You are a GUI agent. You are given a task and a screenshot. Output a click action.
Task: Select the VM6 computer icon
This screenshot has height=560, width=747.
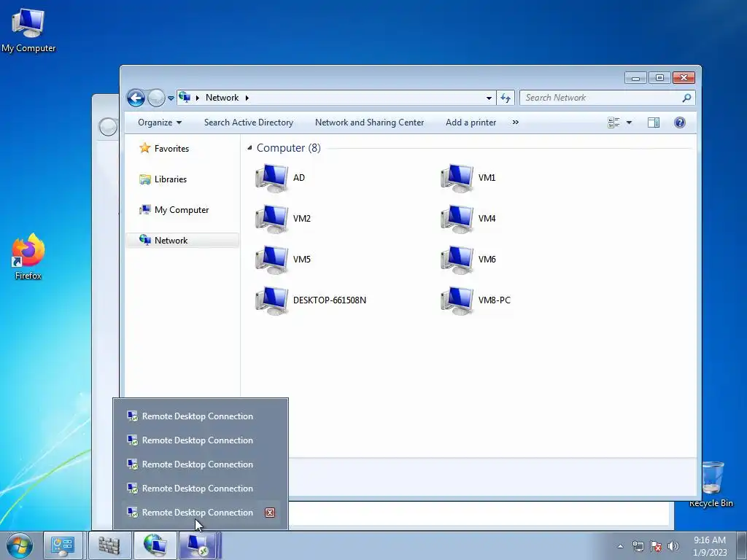(x=457, y=260)
